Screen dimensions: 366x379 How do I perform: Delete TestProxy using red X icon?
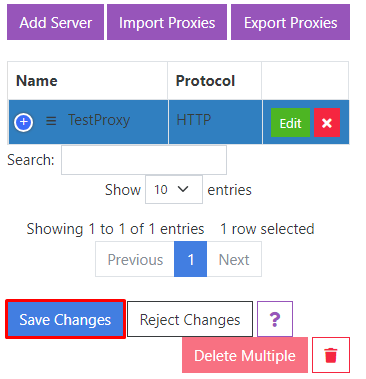pyautogui.click(x=327, y=122)
